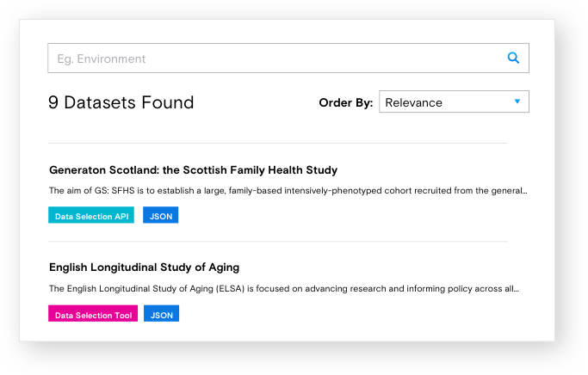Click trailing ellipsis of the ELSA description
This screenshot has height=375, width=588.
coord(516,290)
